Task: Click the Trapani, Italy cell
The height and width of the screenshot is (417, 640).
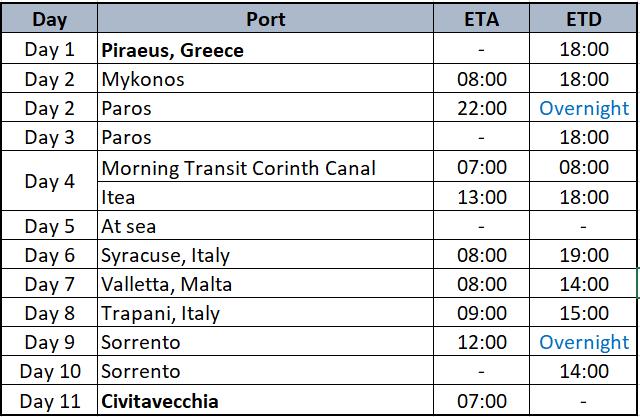Action: [x=265, y=313]
